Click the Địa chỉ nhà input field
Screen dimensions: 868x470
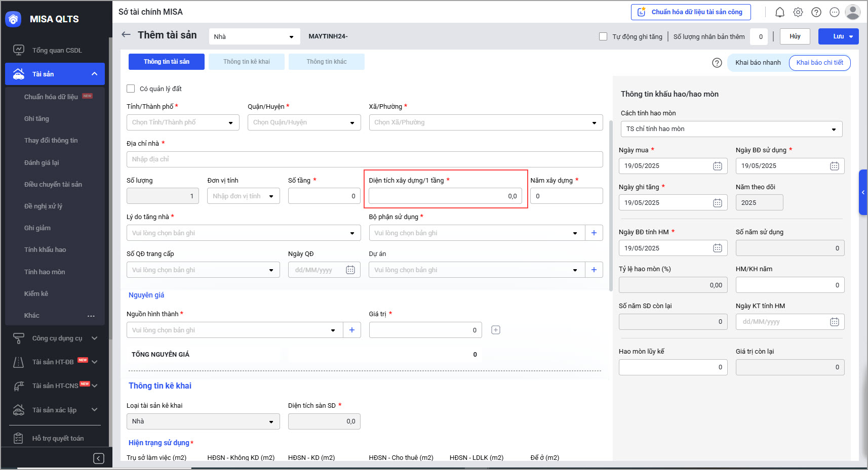click(364, 159)
